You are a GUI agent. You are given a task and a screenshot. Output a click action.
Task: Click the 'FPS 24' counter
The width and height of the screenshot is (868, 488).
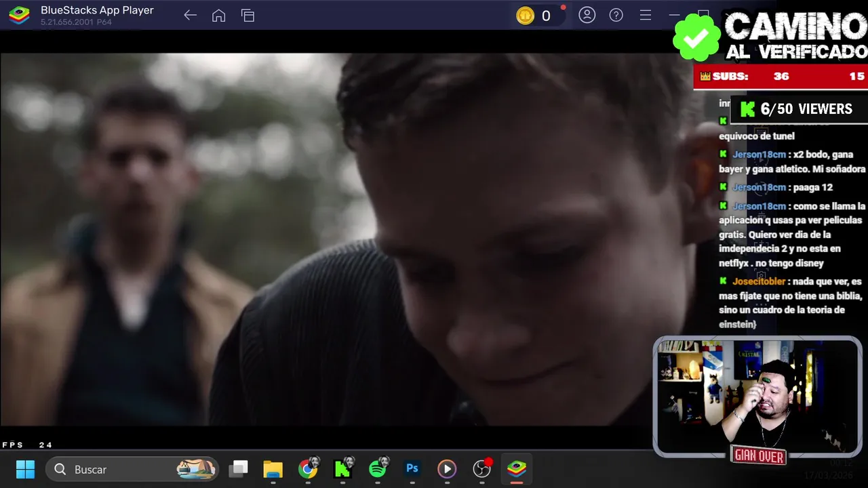point(27,445)
